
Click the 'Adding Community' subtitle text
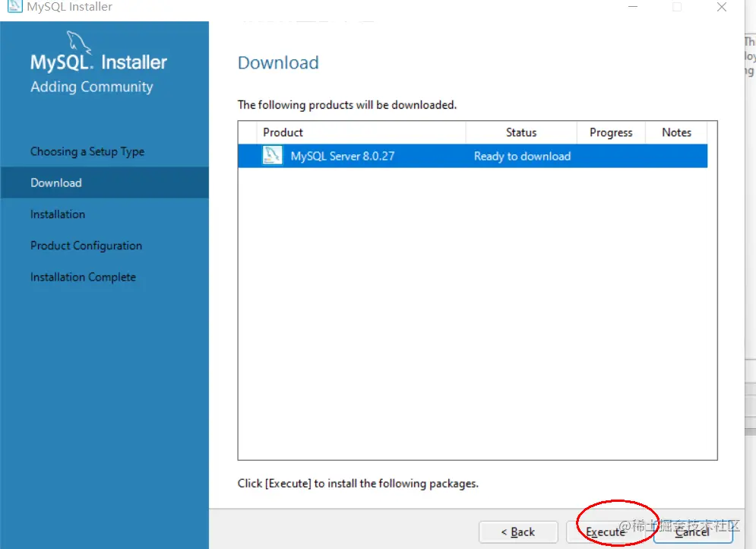click(92, 87)
